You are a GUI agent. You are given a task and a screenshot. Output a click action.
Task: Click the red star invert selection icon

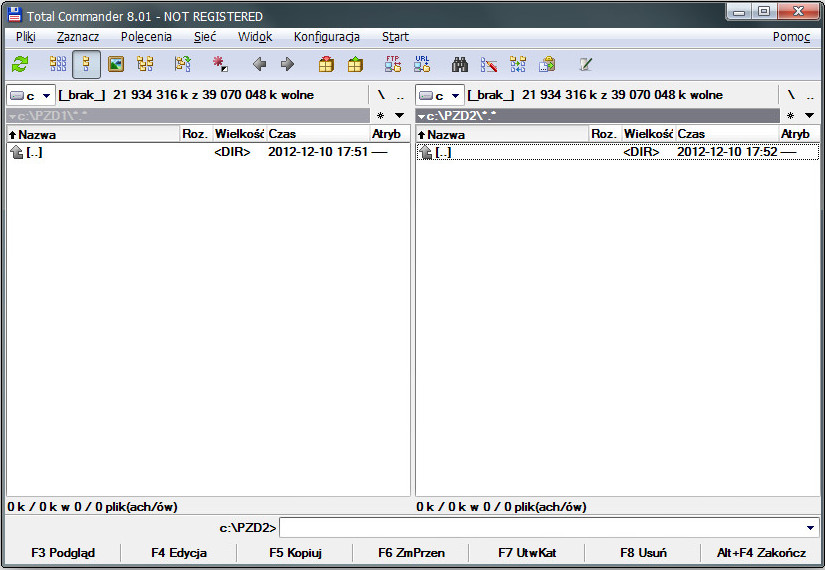tap(219, 64)
